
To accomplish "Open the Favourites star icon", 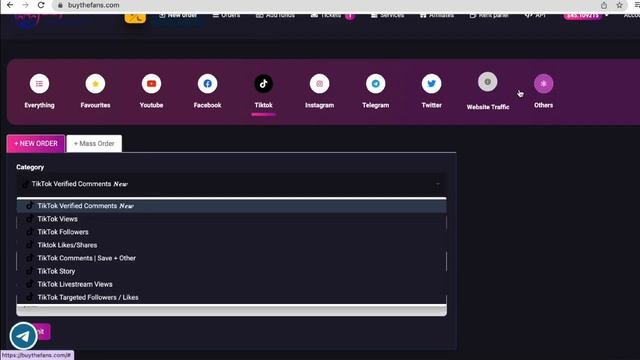I will (x=95, y=84).
